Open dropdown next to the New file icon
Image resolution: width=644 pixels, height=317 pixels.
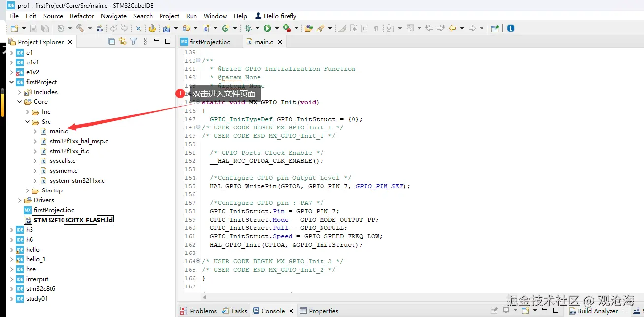24,29
